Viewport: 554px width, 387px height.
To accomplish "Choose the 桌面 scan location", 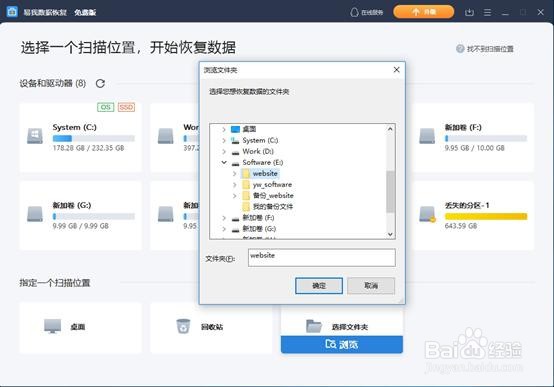I will coord(81,327).
